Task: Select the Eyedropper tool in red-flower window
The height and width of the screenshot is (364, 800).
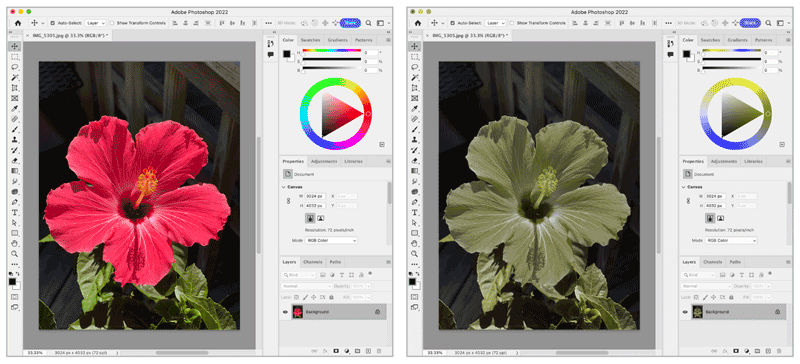Action: coord(15,109)
